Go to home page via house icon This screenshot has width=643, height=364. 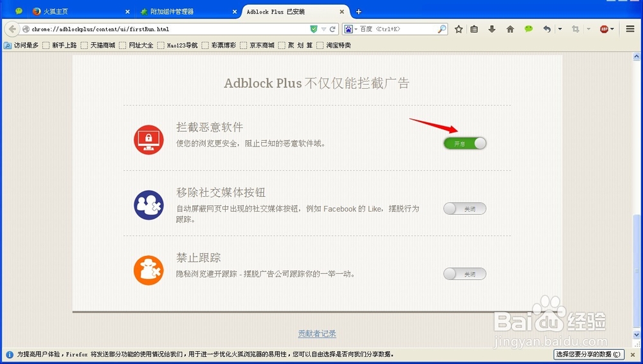click(x=510, y=29)
